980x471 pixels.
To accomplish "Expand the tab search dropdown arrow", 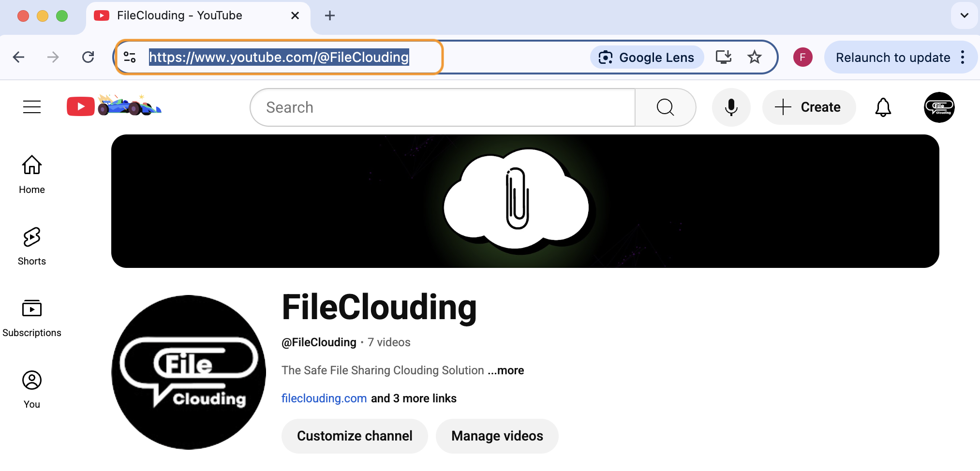I will [x=964, y=15].
